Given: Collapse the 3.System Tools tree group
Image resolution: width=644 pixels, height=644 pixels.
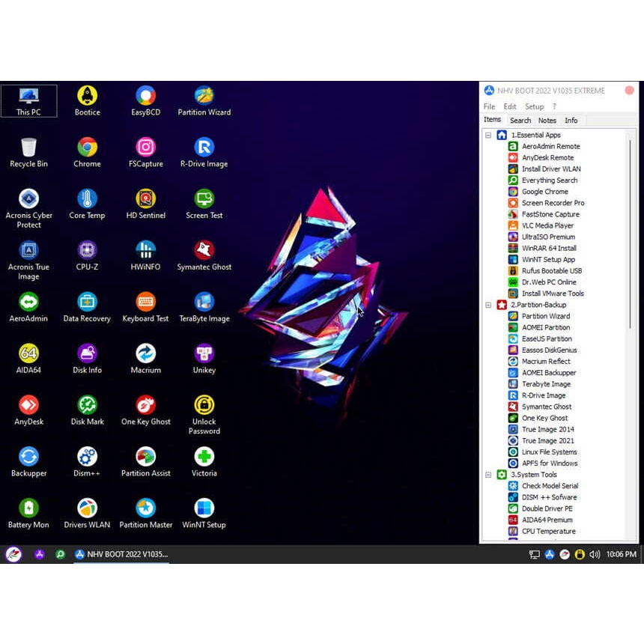Looking at the screenshot, I should coord(488,475).
